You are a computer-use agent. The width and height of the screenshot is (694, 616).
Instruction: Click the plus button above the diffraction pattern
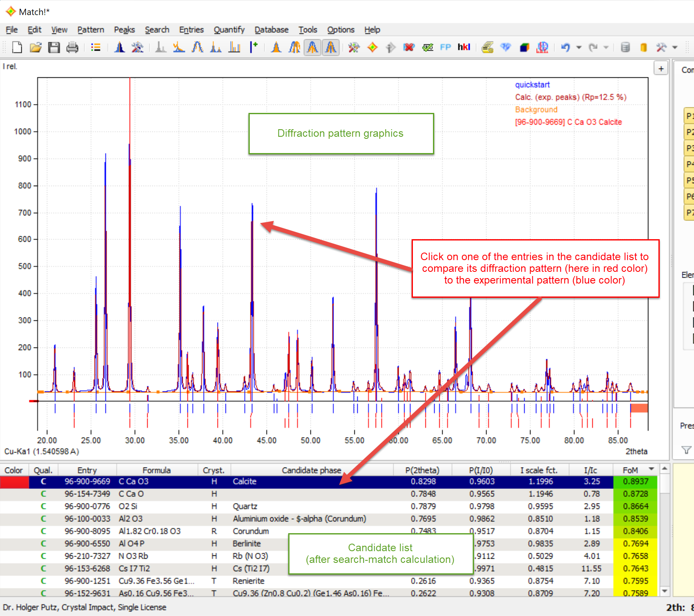[661, 69]
